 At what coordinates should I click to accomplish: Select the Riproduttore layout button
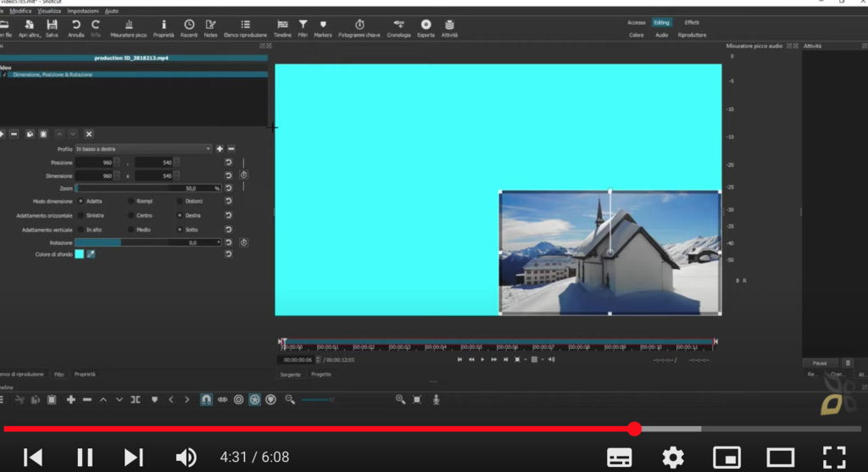click(x=692, y=35)
